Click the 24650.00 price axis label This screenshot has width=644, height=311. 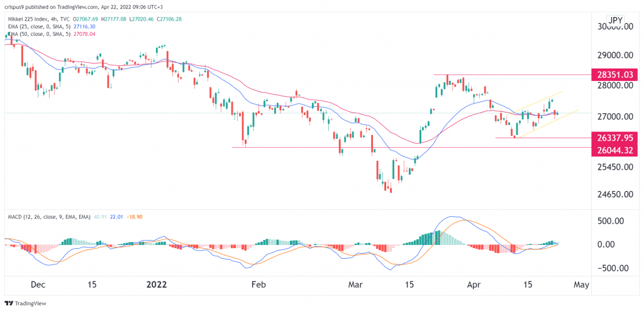click(x=614, y=194)
